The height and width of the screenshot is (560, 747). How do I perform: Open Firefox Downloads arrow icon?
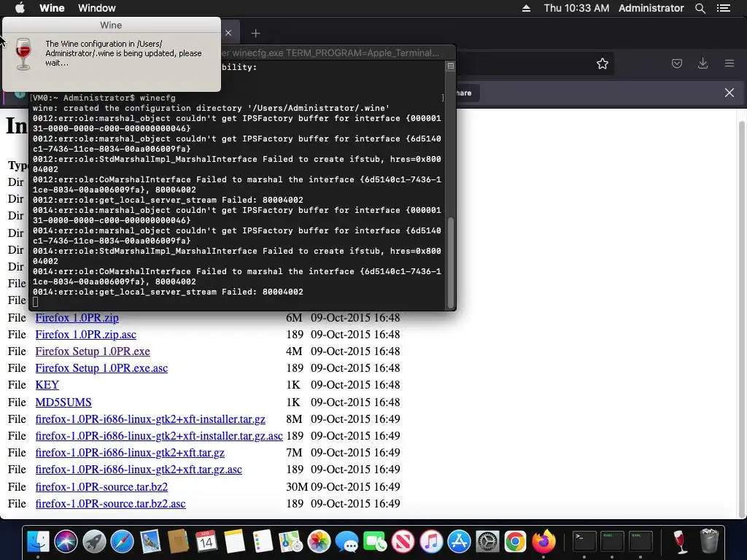click(703, 63)
